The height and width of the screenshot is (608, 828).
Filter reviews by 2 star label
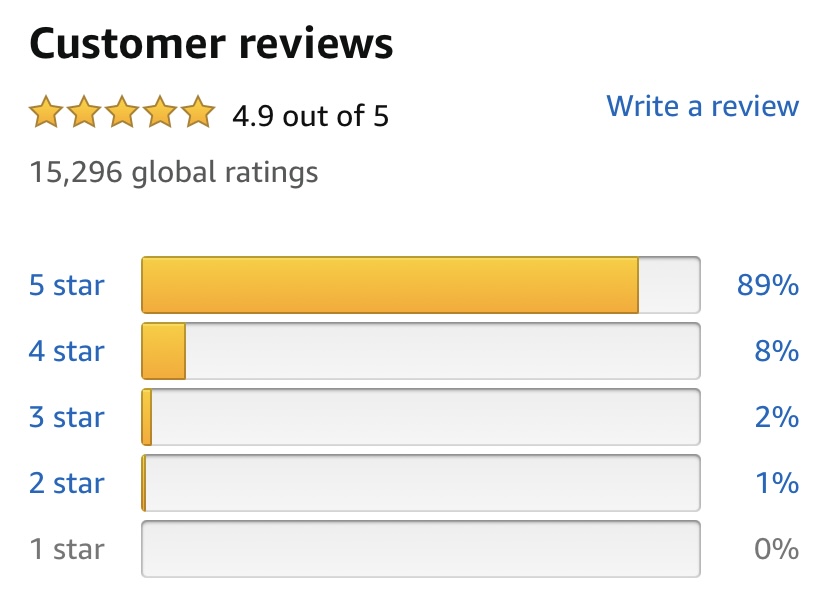tap(67, 483)
